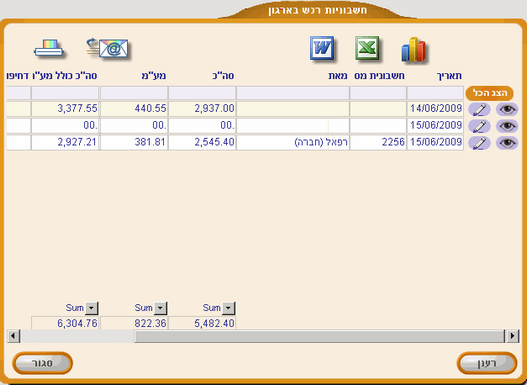Image resolution: width=527 pixels, height=385 pixels.
Task: Open Sum dropdown above total 822.36
Action: (x=160, y=308)
